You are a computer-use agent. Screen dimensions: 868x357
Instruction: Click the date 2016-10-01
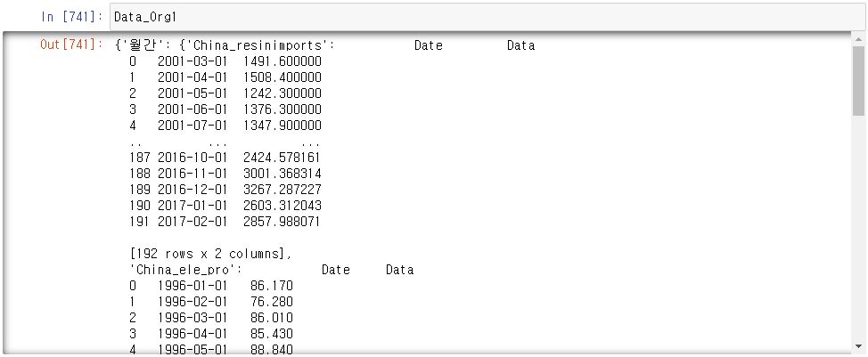[x=192, y=158]
